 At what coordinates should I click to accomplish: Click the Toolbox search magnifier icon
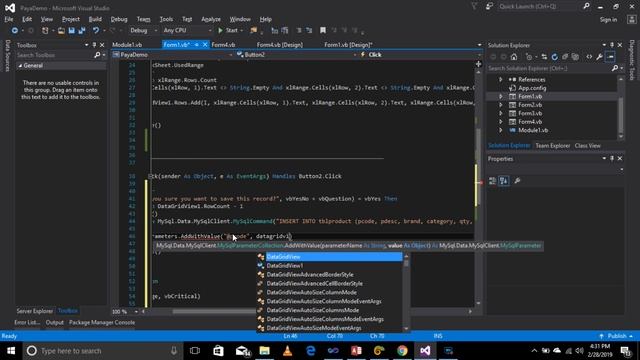pos(97,55)
